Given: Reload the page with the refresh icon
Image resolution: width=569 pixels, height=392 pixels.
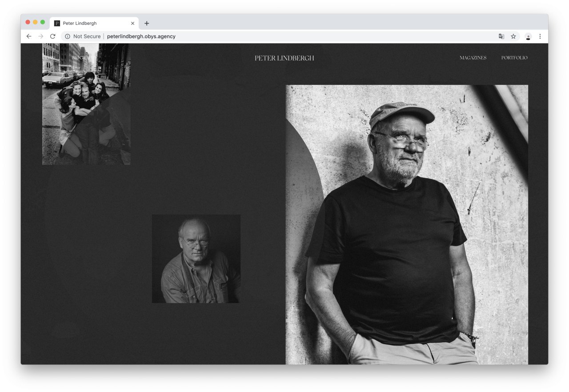Looking at the screenshot, I should point(52,36).
